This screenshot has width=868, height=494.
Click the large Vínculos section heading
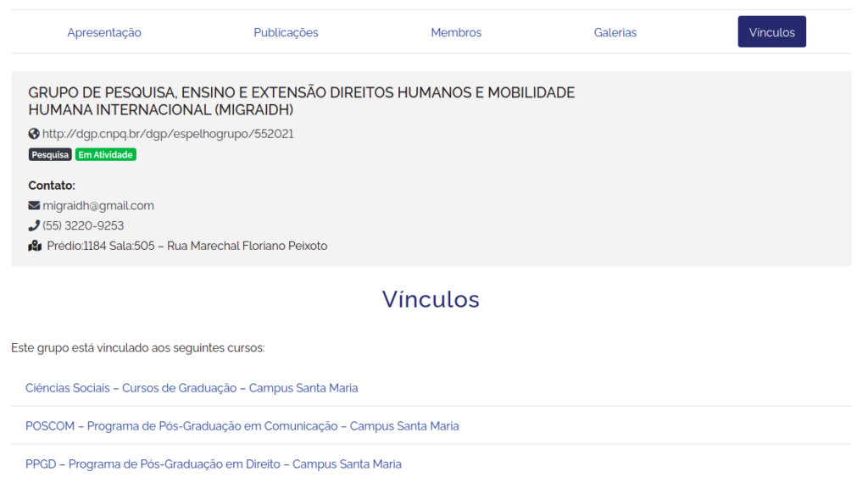coord(431,299)
